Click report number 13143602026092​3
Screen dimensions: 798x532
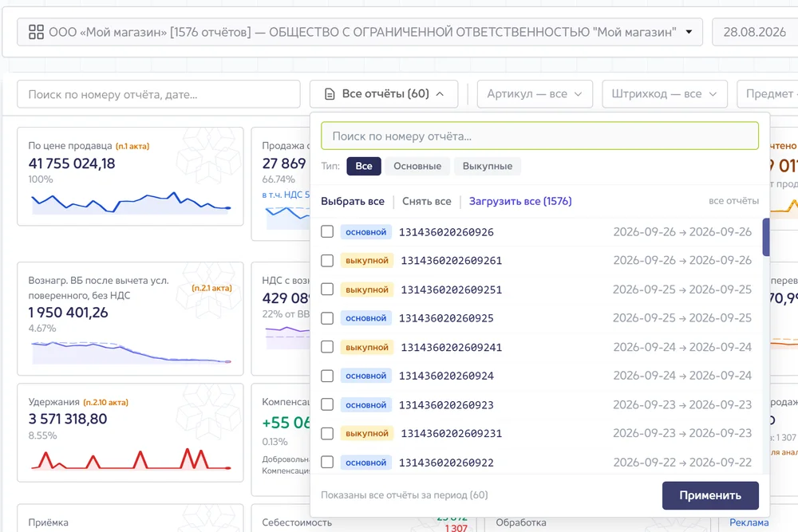tap(446, 405)
